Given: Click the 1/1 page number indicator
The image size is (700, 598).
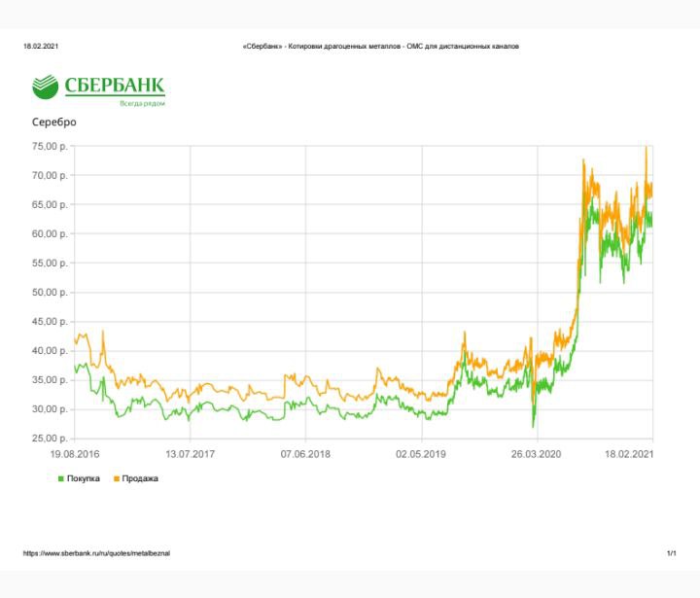Looking at the screenshot, I should tap(672, 553).
